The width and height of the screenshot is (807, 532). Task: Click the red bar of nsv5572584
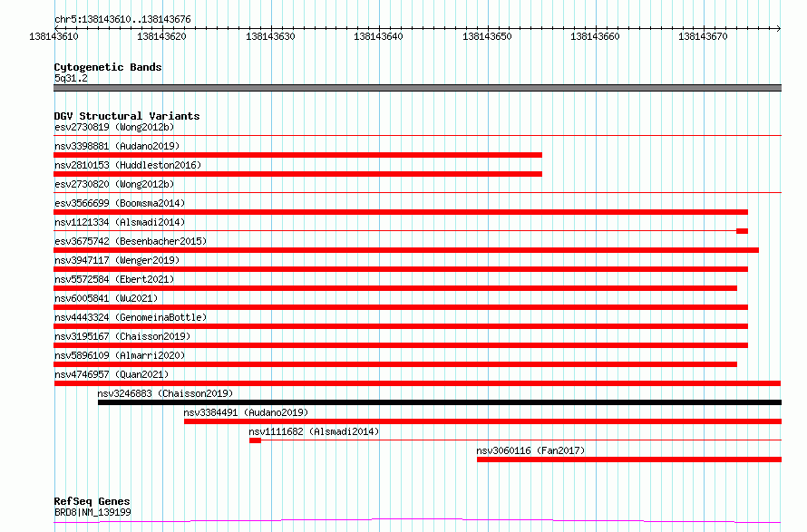point(395,288)
